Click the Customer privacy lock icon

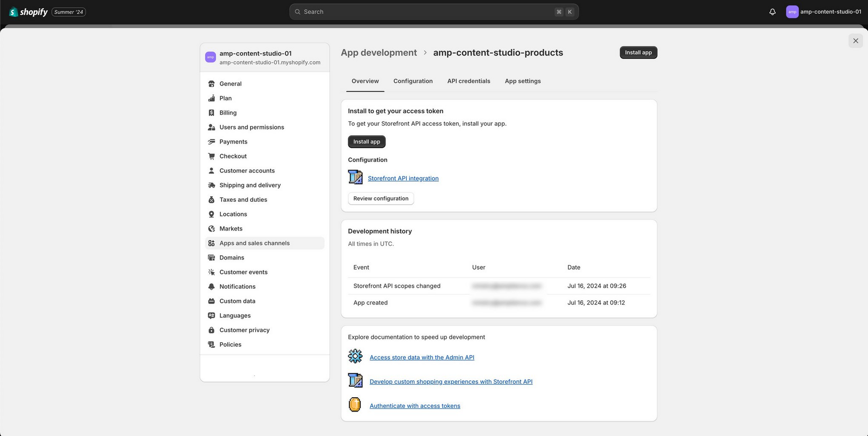tap(211, 330)
